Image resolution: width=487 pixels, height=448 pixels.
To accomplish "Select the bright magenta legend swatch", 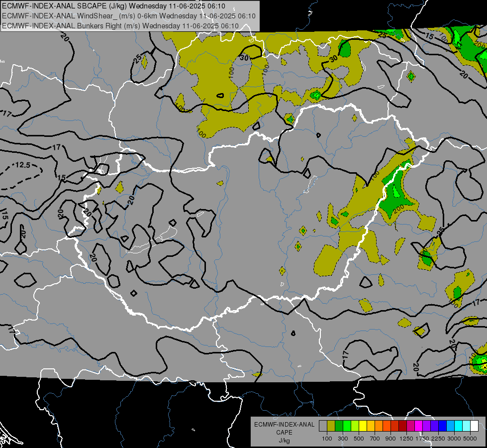I will [x=419, y=426].
